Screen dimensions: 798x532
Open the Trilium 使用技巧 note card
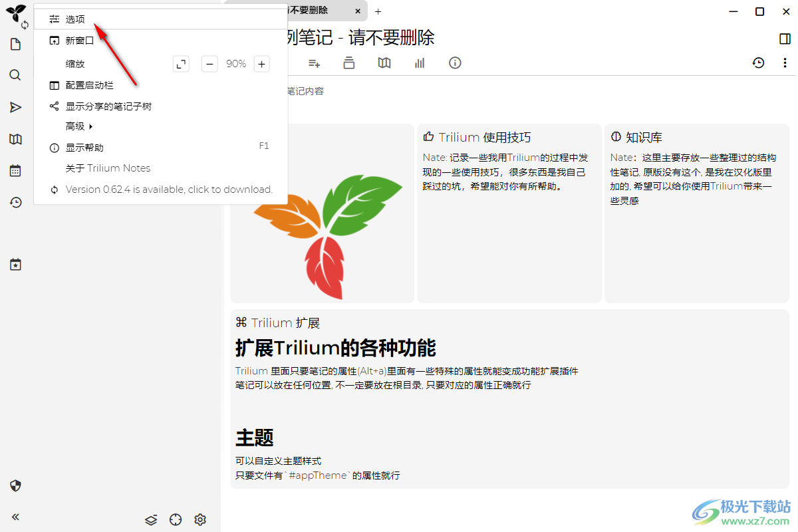(x=509, y=213)
